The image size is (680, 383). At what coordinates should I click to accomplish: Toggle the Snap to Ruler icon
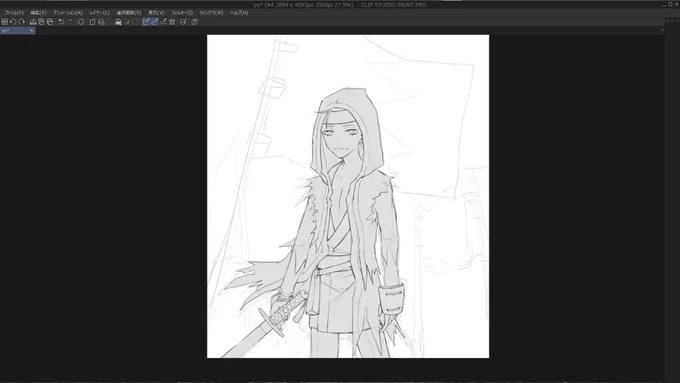click(x=146, y=22)
